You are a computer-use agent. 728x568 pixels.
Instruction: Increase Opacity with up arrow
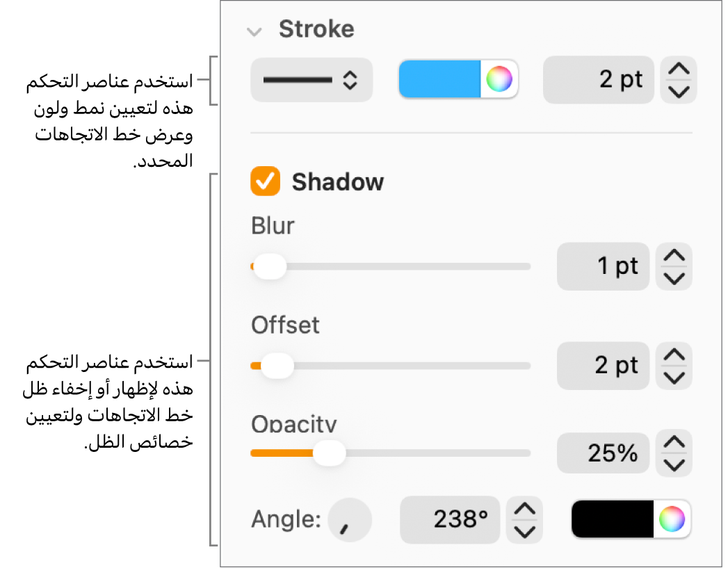674,443
